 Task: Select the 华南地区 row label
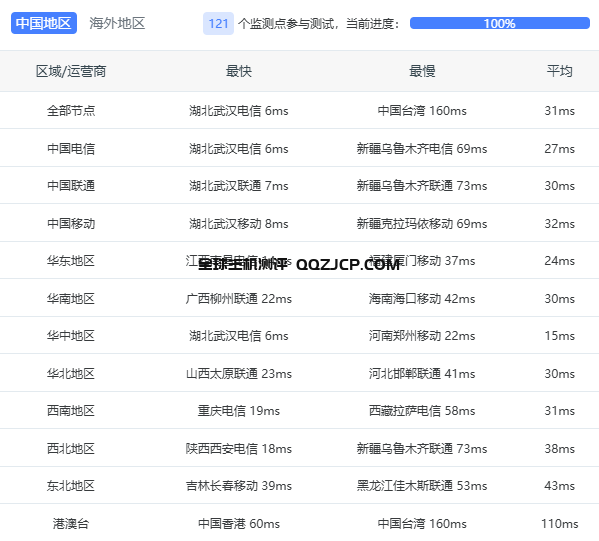pyautogui.click(x=71, y=298)
